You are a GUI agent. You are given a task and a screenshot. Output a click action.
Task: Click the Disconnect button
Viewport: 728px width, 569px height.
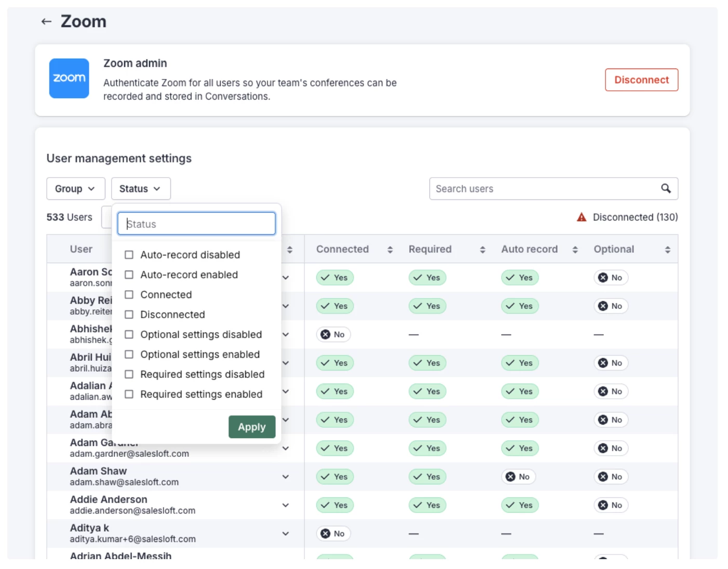pos(641,80)
